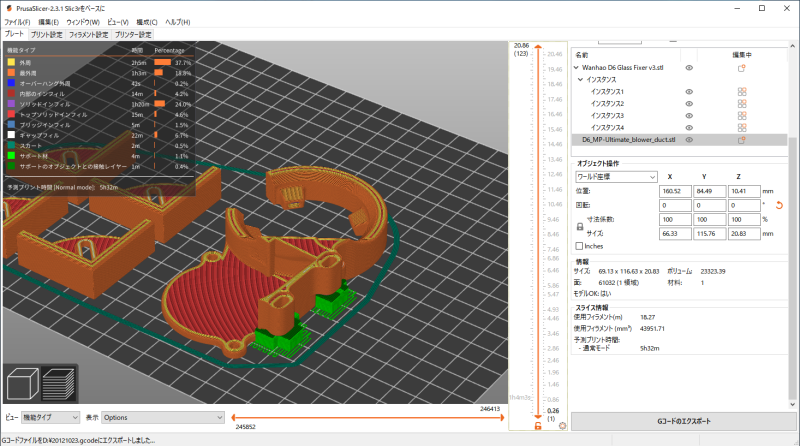
Task: Click the white ギャップフィル legend swatch
Action: [x=11, y=135]
